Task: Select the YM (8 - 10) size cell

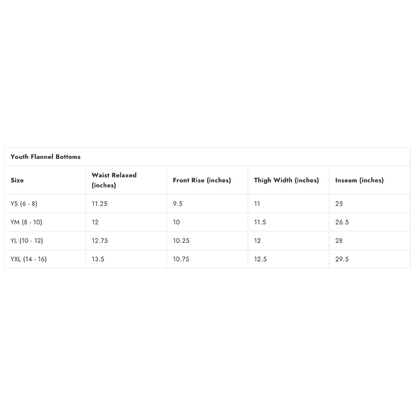Action: pyautogui.click(x=26, y=222)
